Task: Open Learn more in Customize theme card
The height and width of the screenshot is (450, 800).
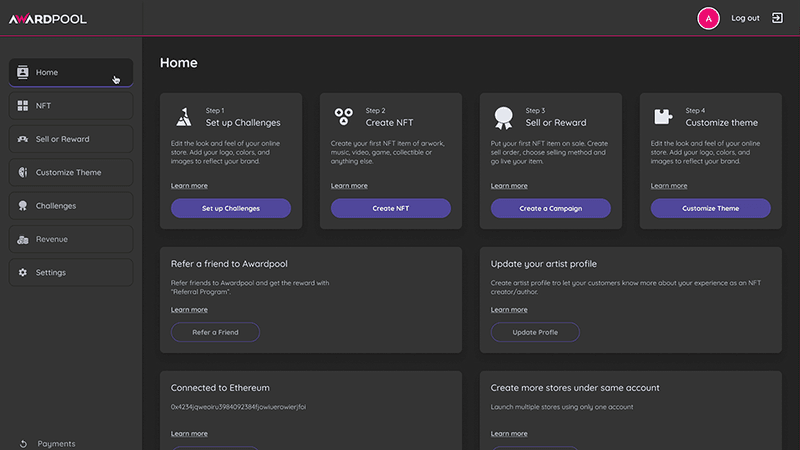Action: point(669,186)
